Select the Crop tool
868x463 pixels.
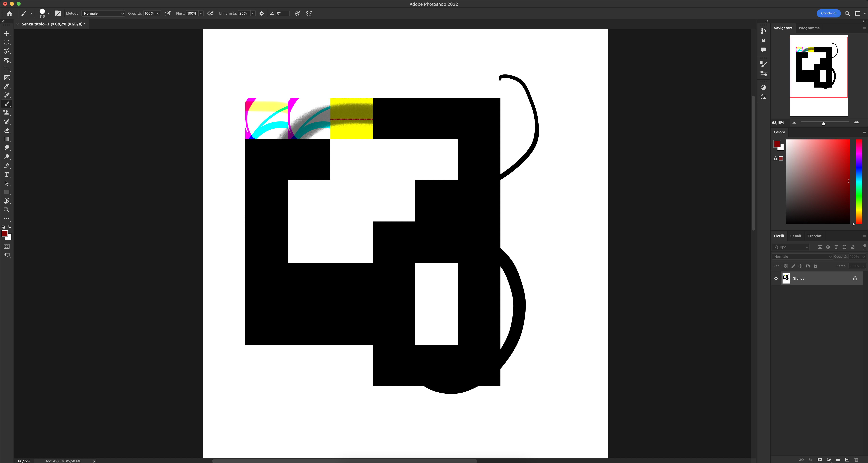coord(7,68)
